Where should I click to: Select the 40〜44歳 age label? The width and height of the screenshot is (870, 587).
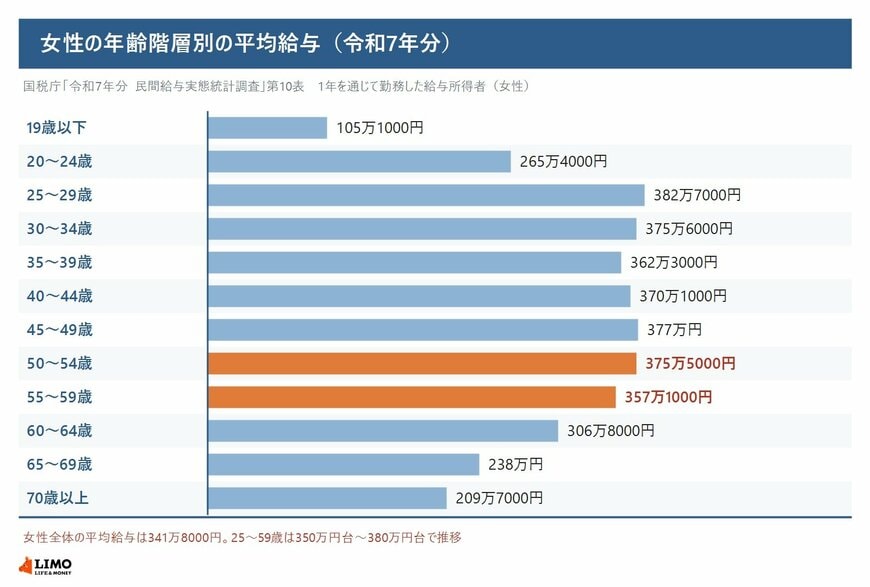coord(59,296)
